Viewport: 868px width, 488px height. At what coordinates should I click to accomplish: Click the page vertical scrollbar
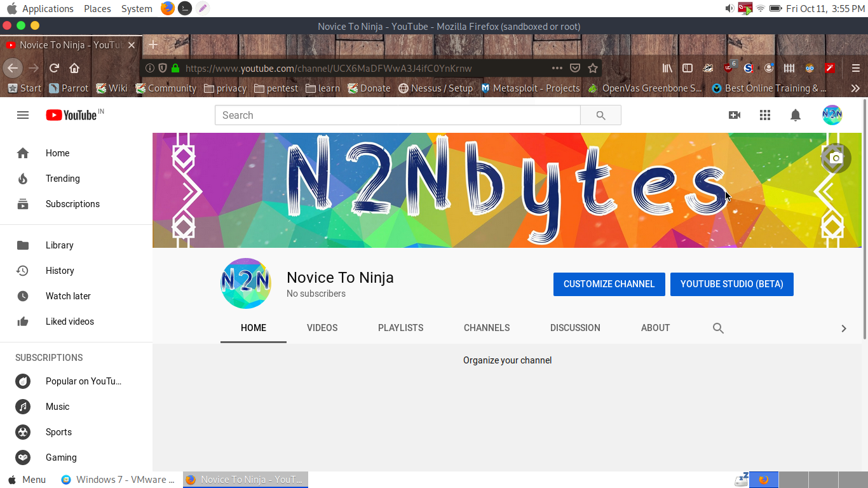[x=864, y=219]
